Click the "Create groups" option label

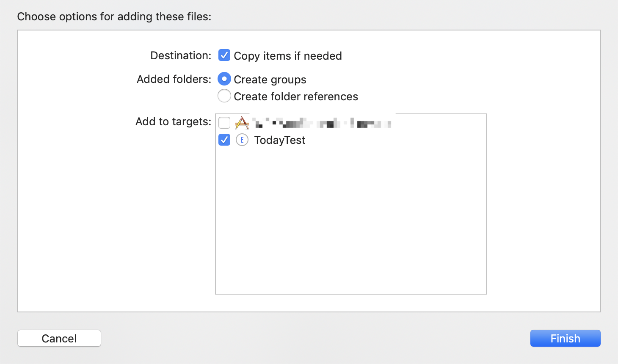(270, 80)
